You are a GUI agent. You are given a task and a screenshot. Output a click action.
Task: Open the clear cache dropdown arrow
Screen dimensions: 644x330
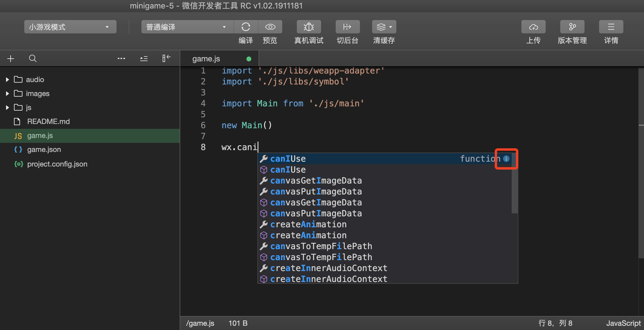pos(391,27)
